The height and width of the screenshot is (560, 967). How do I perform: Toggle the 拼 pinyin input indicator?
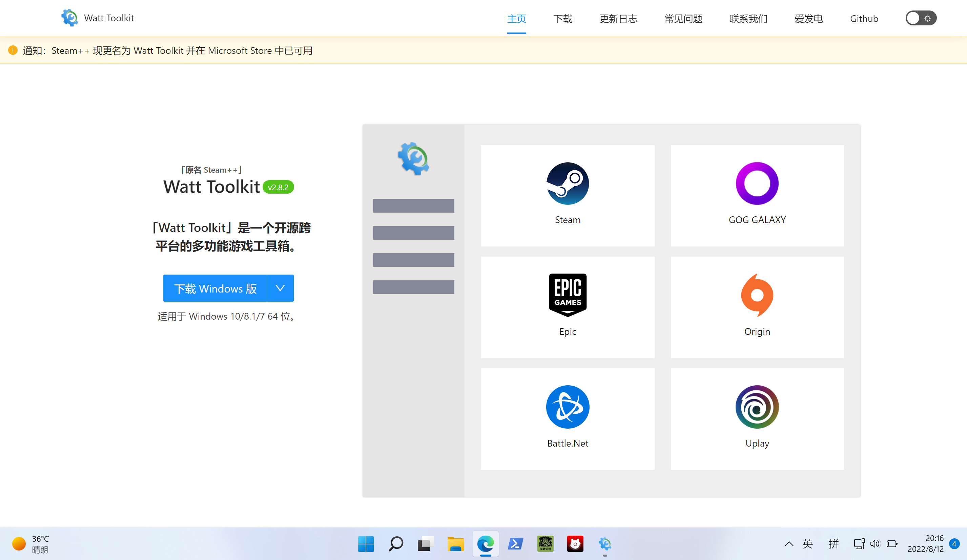click(x=834, y=543)
